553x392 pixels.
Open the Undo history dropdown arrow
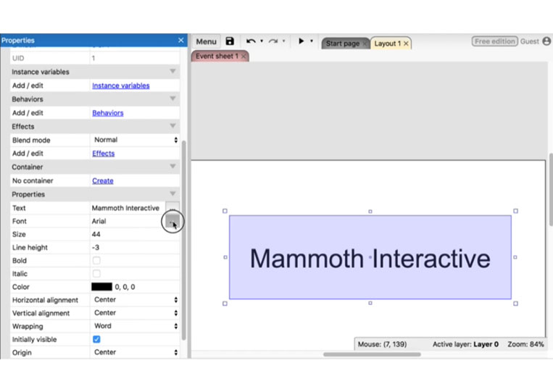(262, 41)
